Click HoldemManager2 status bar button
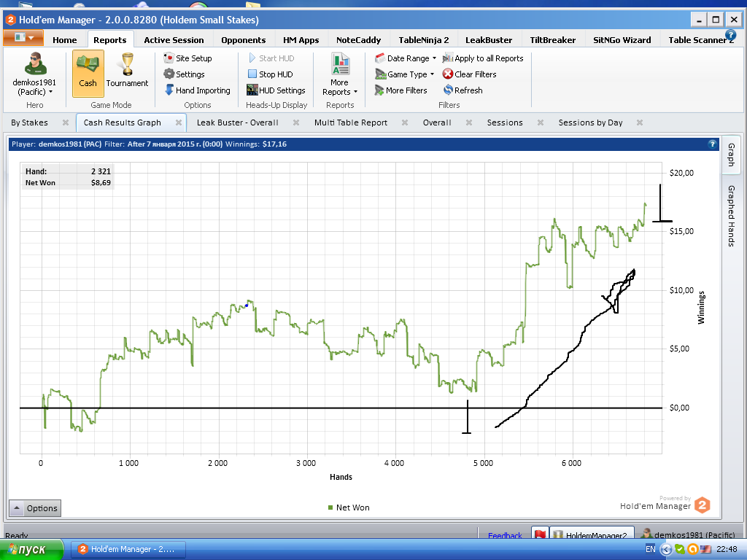 point(592,534)
